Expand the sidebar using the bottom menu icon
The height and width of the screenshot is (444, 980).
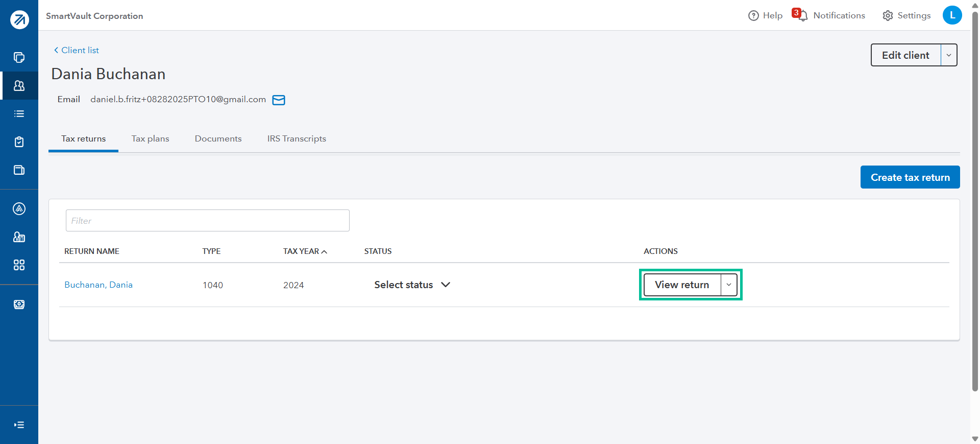(x=19, y=425)
